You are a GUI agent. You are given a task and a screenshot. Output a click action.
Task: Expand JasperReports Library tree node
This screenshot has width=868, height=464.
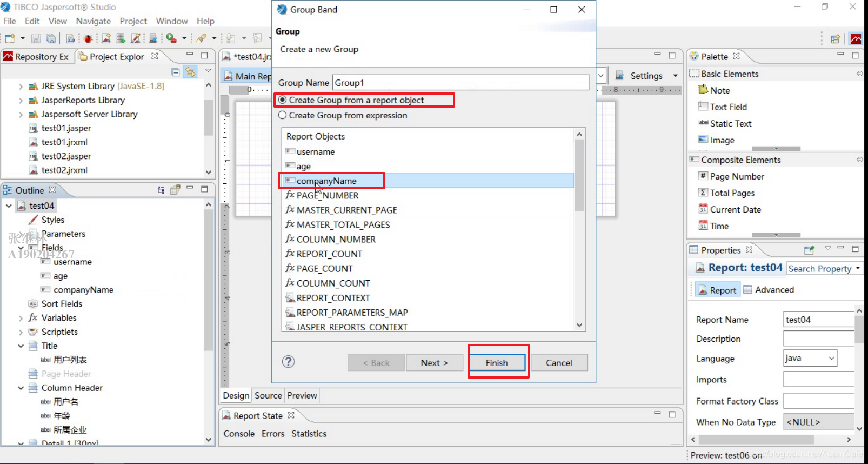(x=21, y=100)
